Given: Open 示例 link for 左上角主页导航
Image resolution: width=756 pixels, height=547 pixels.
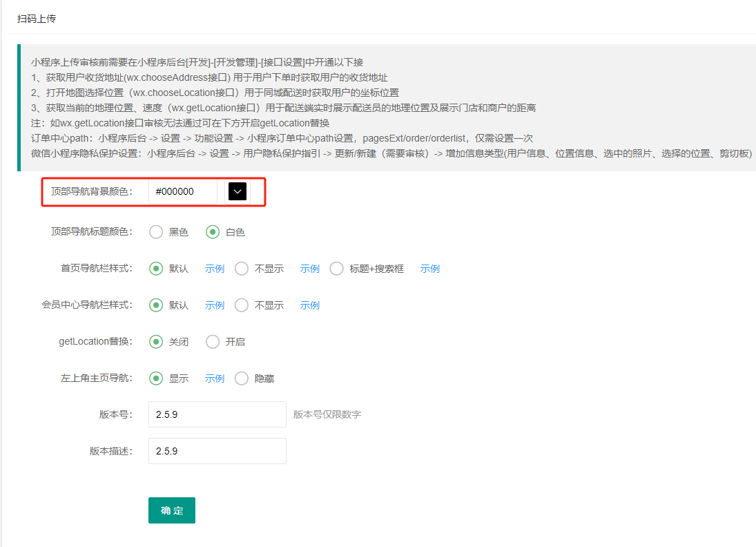Looking at the screenshot, I should pyautogui.click(x=214, y=378).
